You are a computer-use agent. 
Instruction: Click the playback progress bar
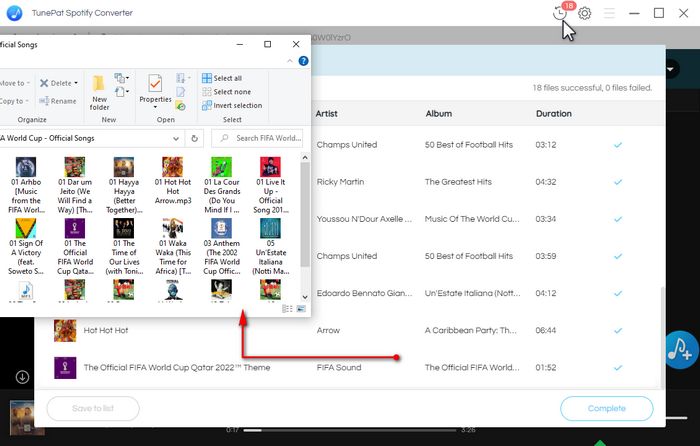(350, 430)
